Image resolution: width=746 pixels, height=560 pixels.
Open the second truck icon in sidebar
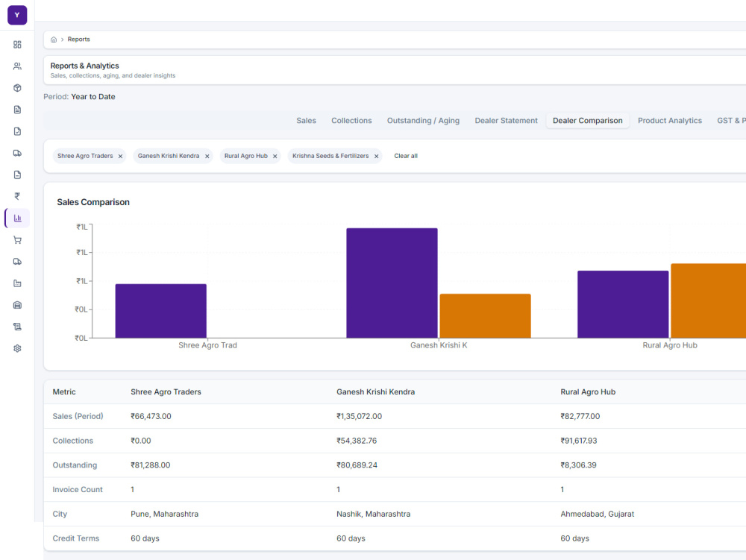(17, 262)
